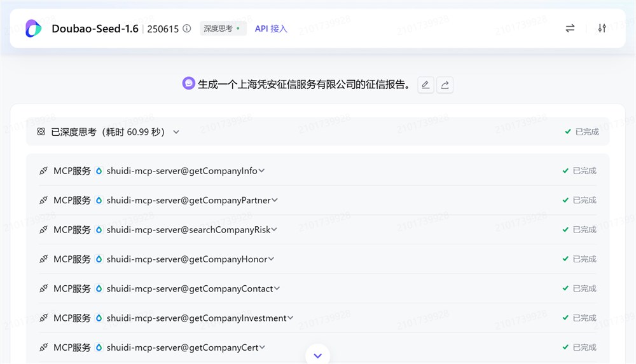Click the plug icon on getCompanyCert row
This screenshot has width=636, height=364.
pos(43,347)
